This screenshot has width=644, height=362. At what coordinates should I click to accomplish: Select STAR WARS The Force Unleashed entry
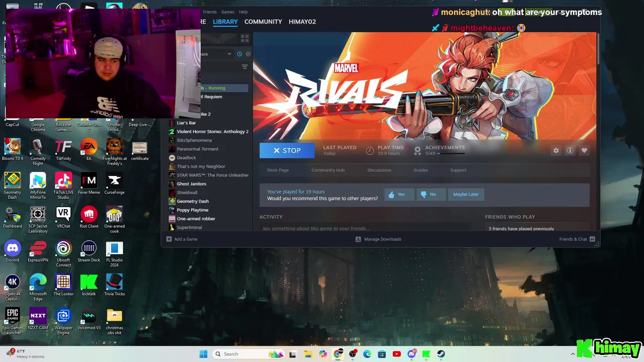tap(209, 175)
